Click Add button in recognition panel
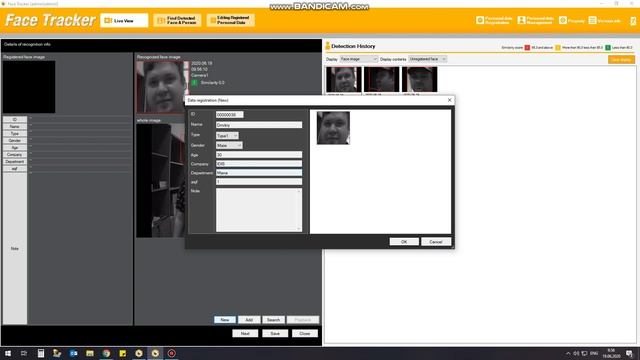Image resolution: width=640 pixels, height=360 pixels. (249, 320)
